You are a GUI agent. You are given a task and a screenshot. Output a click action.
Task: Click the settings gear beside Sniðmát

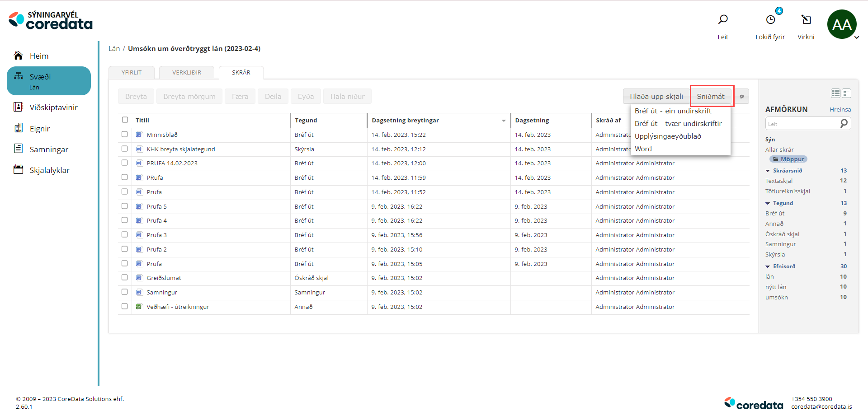click(741, 97)
